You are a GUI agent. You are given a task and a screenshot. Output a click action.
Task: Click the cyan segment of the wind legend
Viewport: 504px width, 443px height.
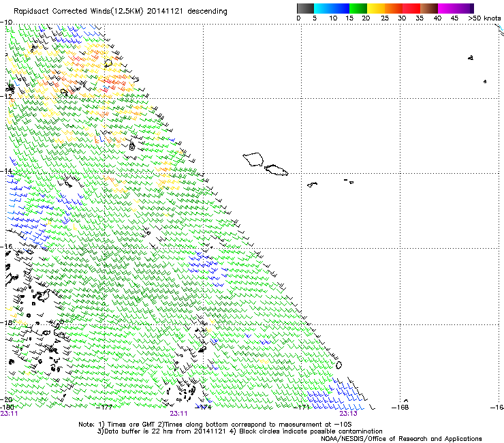pyautogui.click(x=323, y=8)
